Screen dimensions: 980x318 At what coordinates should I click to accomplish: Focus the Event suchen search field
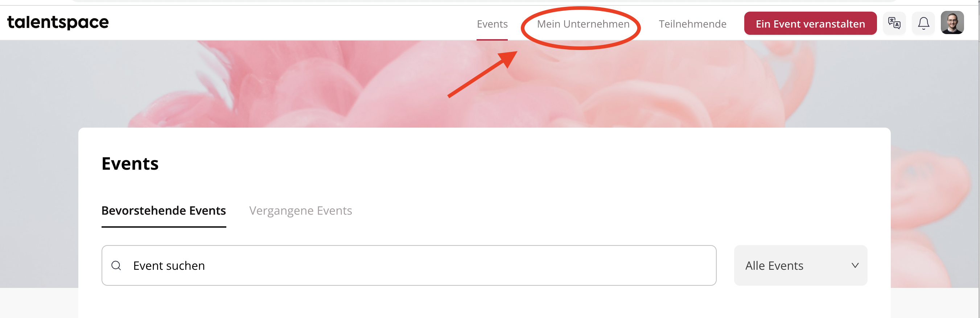click(x=409, y=265)
